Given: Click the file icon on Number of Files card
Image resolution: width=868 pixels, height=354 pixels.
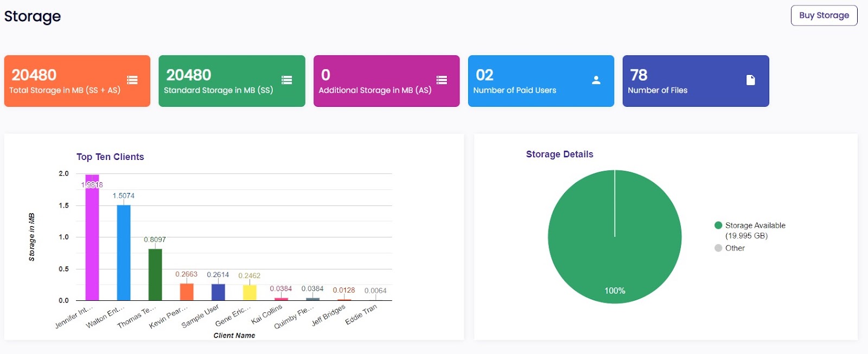Looking at the screenshot, I should [751, 80].
